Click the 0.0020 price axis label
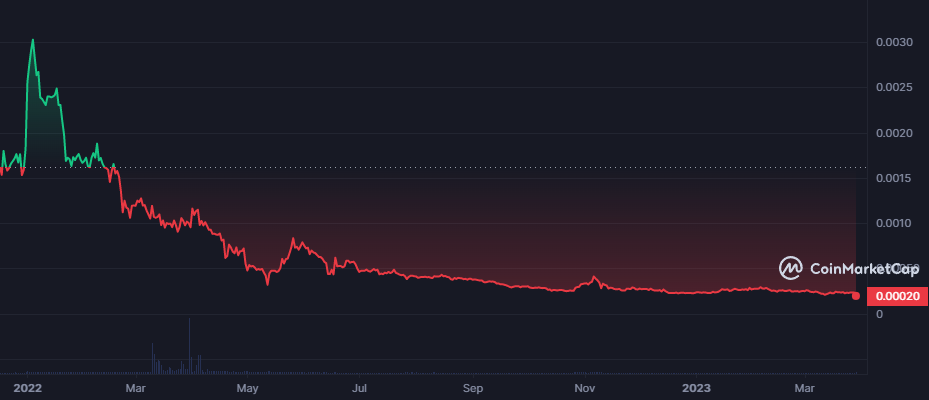This screenshot has height=400, width=929. point(894,133)
